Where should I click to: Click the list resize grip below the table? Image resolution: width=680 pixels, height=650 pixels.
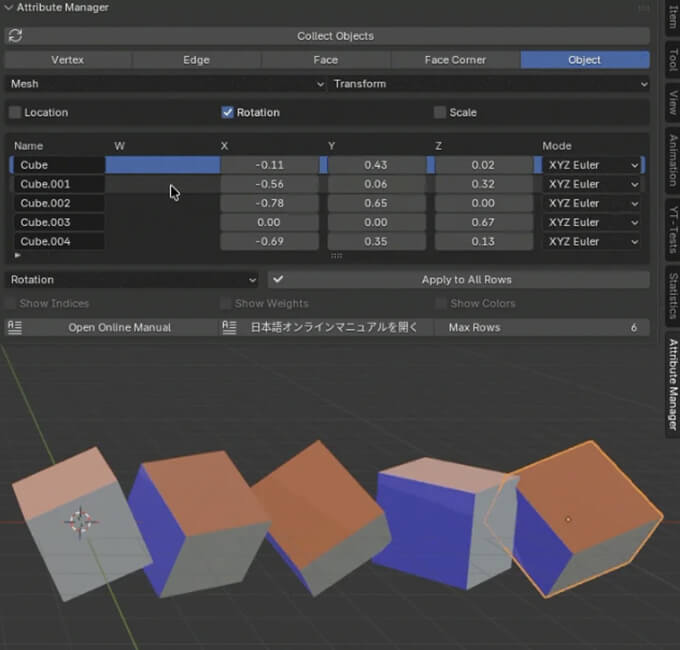coord(336,256)
